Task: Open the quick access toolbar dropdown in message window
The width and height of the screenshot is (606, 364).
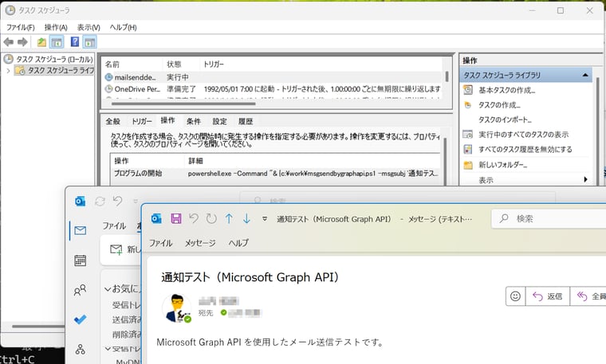Action: [265, 219]
